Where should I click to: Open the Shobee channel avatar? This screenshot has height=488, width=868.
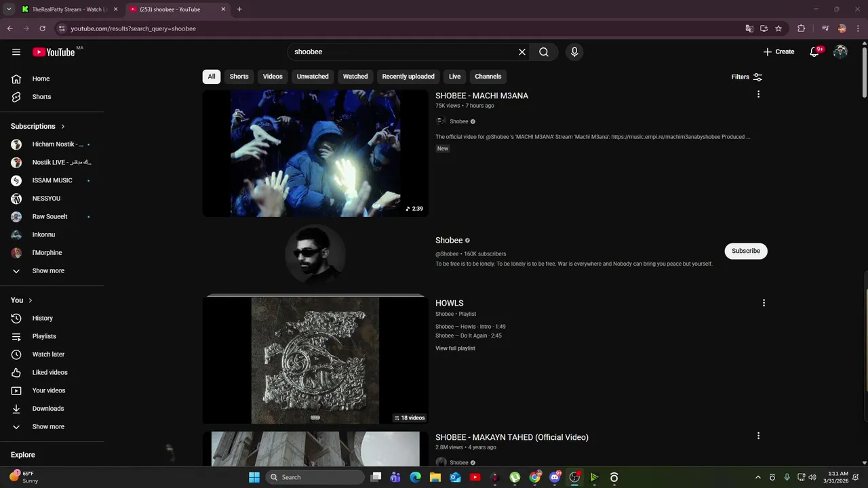315,254
